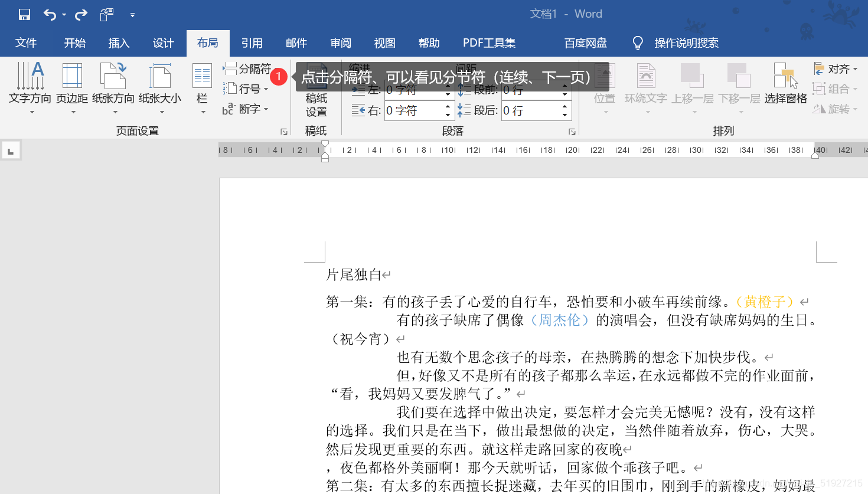Open the 邮件 tab
The image size is (868, 494).
pyautogui.click(x=296, y=42)
